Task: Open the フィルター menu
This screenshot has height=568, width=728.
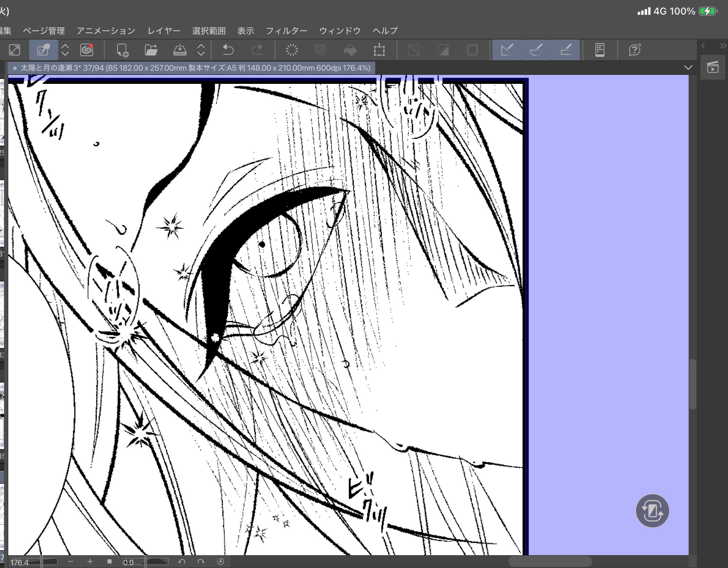Action: coord(287,31)
